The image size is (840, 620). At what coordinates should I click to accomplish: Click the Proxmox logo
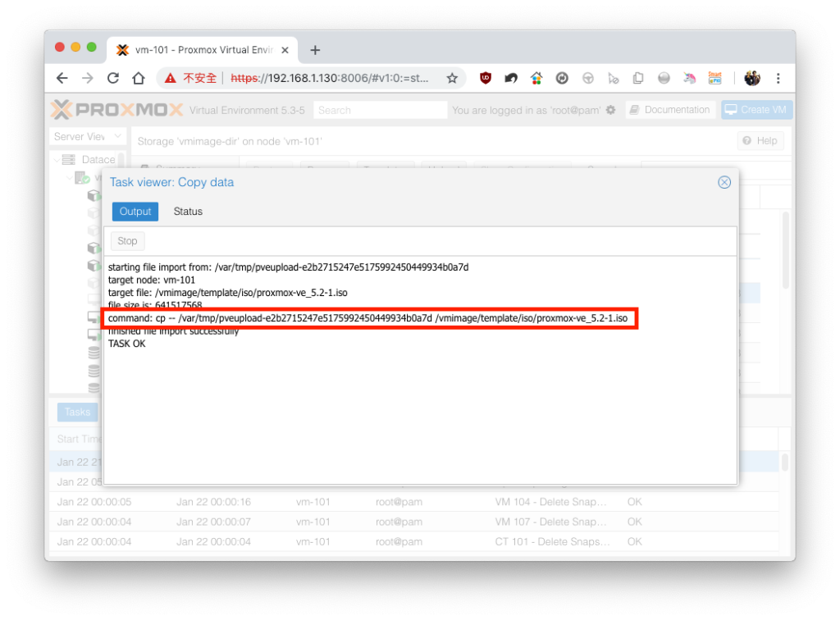tap(116, 110)
